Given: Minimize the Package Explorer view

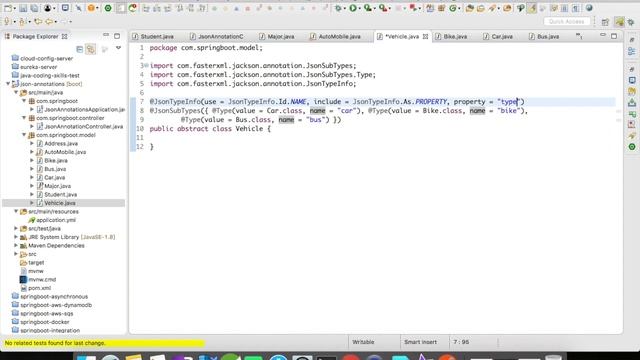Looking at the screenshot, I should [106, 36].
